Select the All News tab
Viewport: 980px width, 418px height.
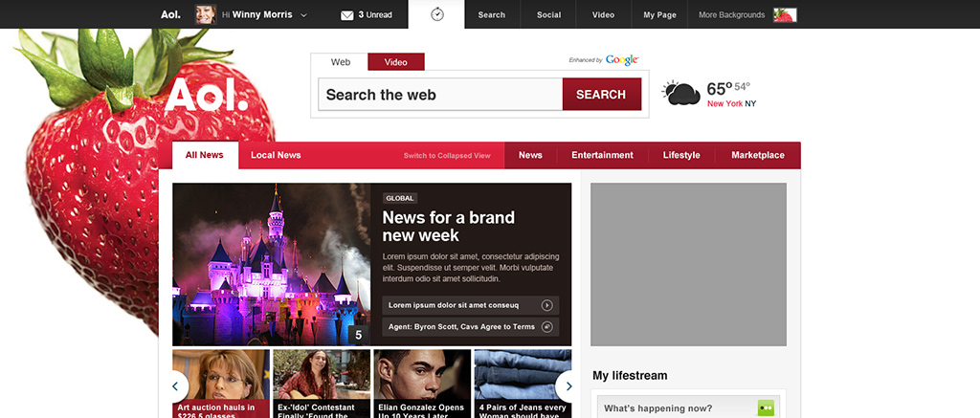[x=205, y=155]
